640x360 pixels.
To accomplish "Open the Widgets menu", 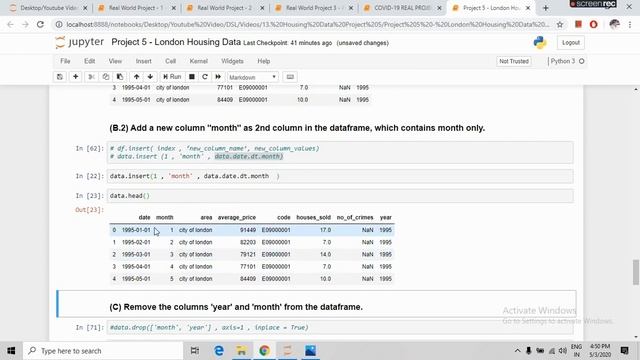I will pos(232,61).
